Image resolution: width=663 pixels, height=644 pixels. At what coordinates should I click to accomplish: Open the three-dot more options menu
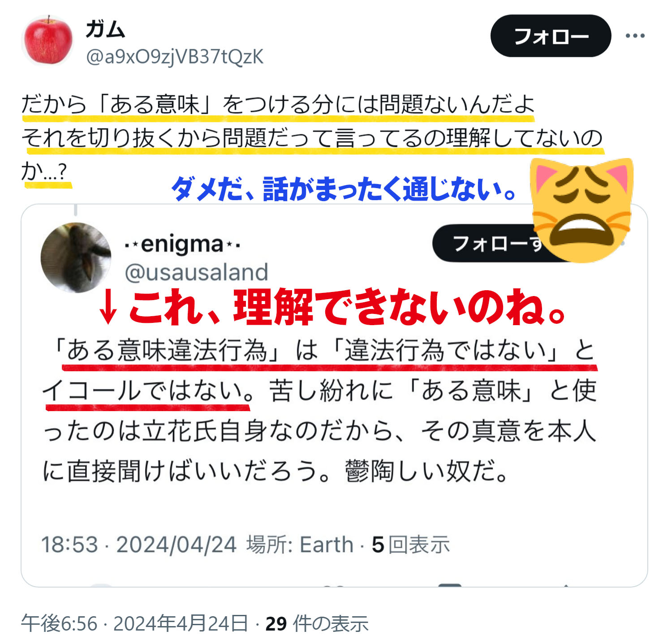click(635, 36)
